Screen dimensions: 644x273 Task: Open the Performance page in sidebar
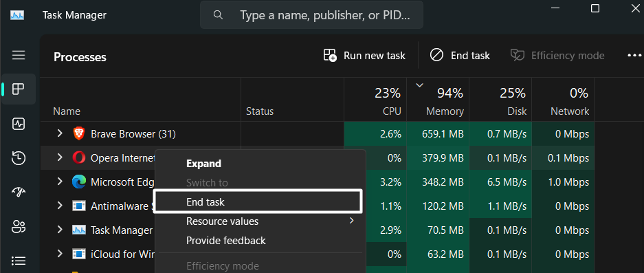[19, 124]
